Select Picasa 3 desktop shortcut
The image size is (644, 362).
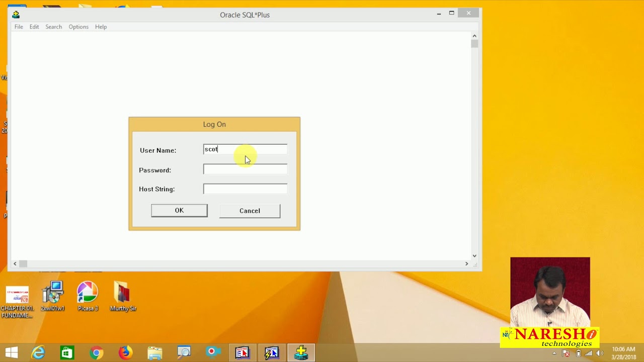tap(88, 297)
